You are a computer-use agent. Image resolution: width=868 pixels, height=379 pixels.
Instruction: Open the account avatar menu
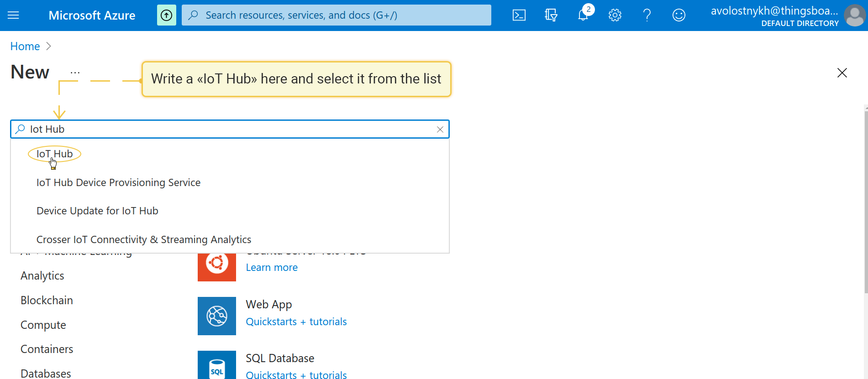pyautogui.click(x=854, y=16)
